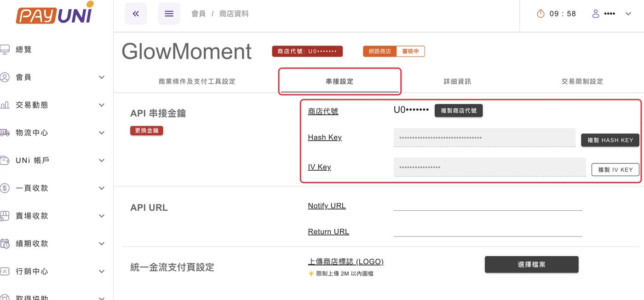Viewport: 644px width, 300px height.
Task: Click the Return URL input field
Action: pos(488,231)
